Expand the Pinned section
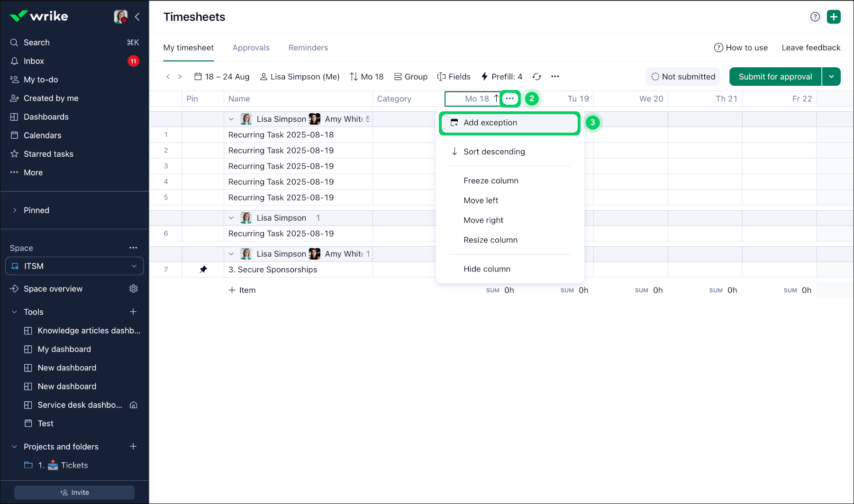 15,210
